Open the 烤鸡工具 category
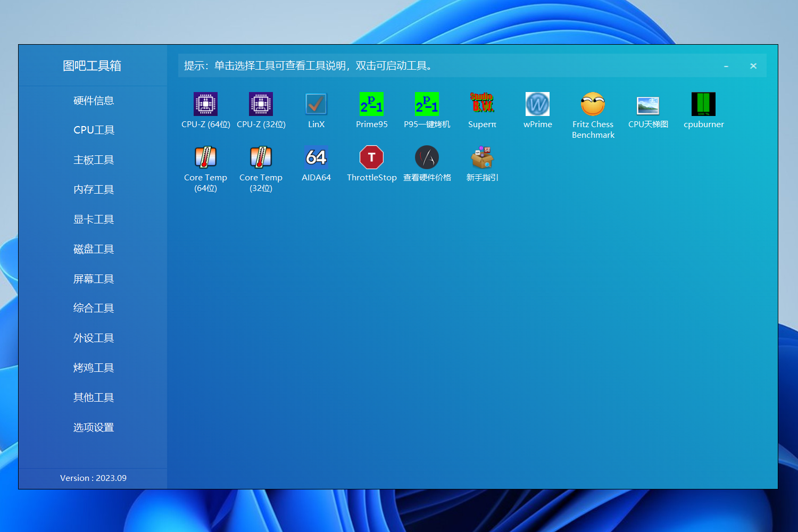This screenshot has width=798, height=532. click(x=94, y=368)
